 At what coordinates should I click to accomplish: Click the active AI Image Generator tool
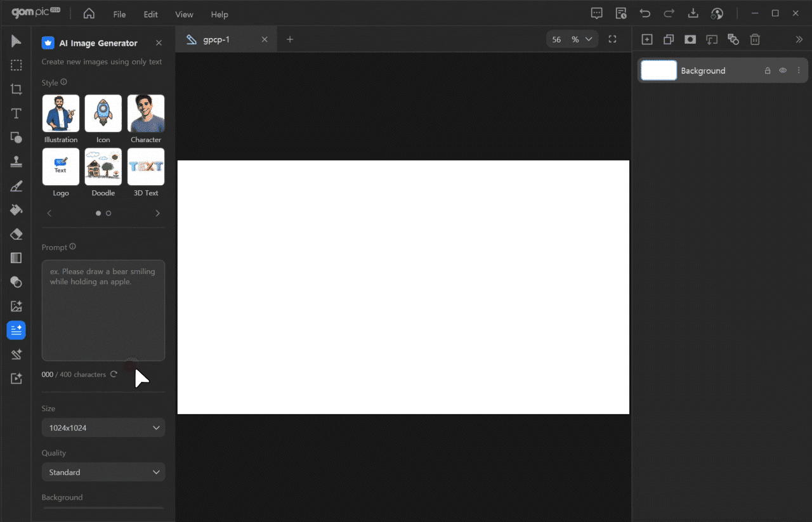point(16,330)
